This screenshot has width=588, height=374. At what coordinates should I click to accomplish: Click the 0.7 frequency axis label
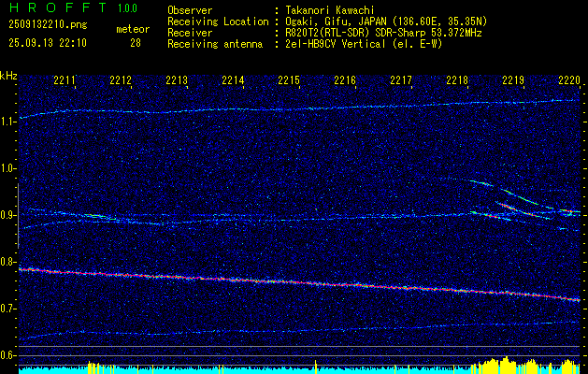point(7,309)
